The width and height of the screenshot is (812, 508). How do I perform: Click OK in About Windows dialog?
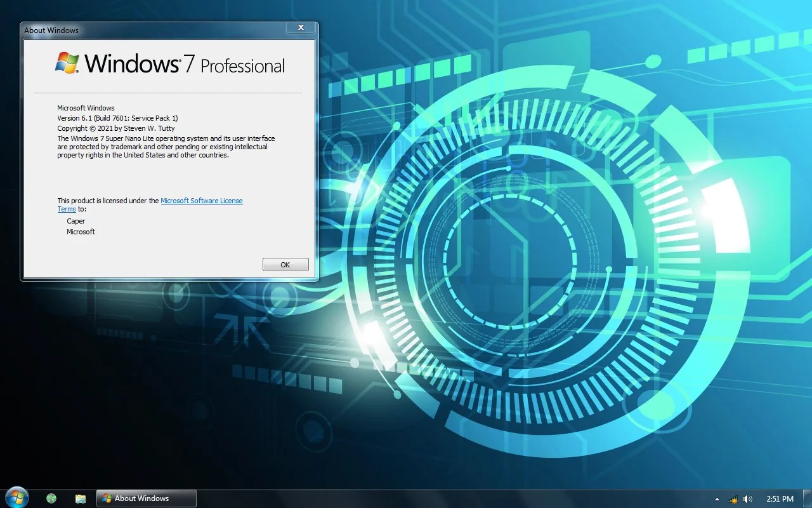[x=285, y=265]
